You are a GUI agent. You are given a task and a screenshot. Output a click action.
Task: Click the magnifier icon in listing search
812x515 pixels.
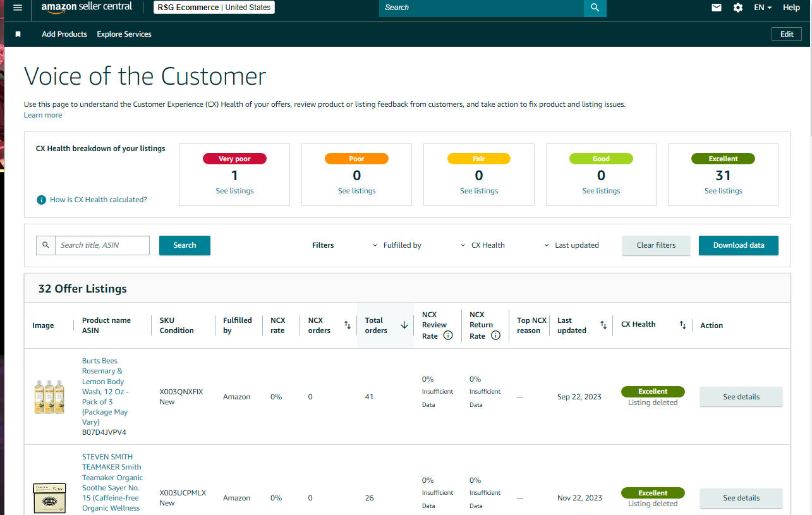click(x=45, y=245)
